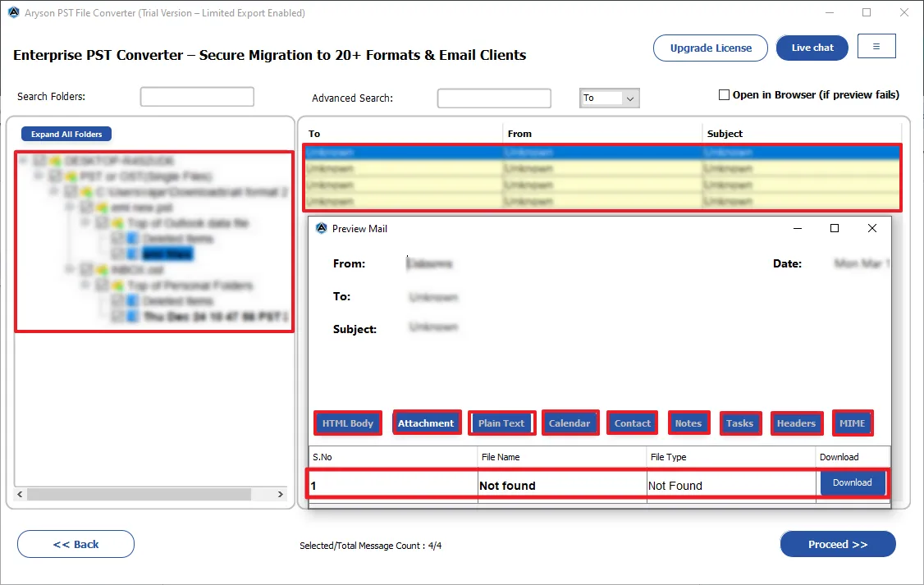
Task: Toggle checkbox of DESKTOP root node
Action: (x=39, y=161)
